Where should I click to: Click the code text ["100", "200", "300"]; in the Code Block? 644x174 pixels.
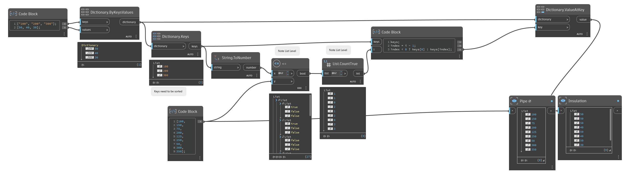tap(37, 24)
